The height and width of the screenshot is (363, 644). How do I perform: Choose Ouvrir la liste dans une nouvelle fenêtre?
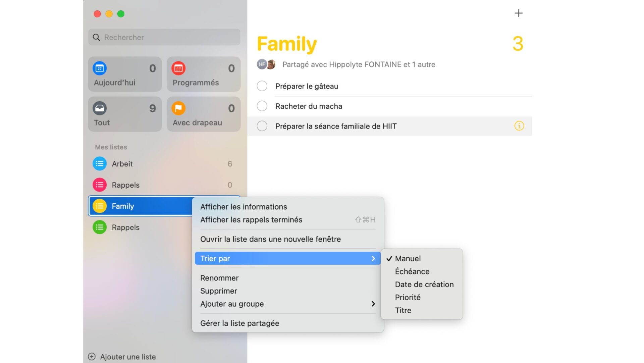point(288,239)
